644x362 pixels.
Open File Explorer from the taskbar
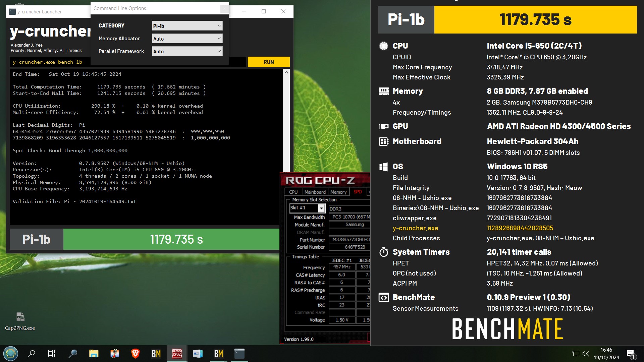(94, 353)
